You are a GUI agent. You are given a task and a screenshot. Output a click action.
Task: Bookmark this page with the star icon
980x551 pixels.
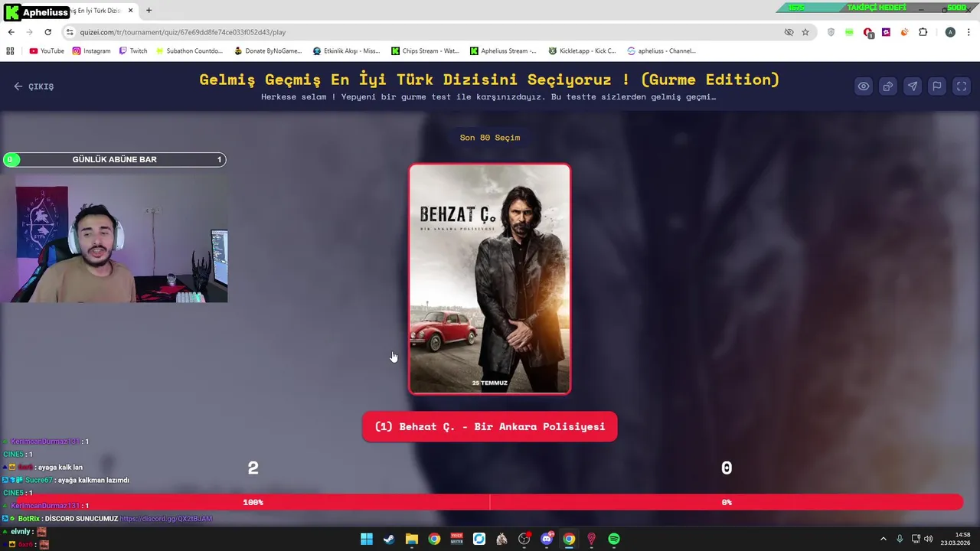pos(805,32)
